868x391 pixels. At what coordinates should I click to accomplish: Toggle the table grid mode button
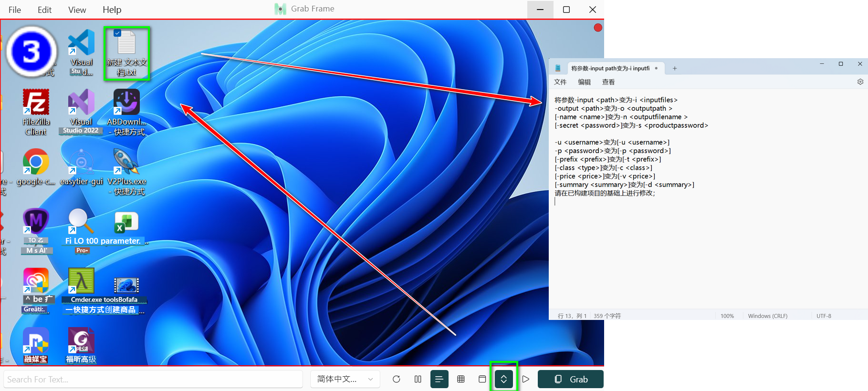pyautogui.click(x=461, y=379)
